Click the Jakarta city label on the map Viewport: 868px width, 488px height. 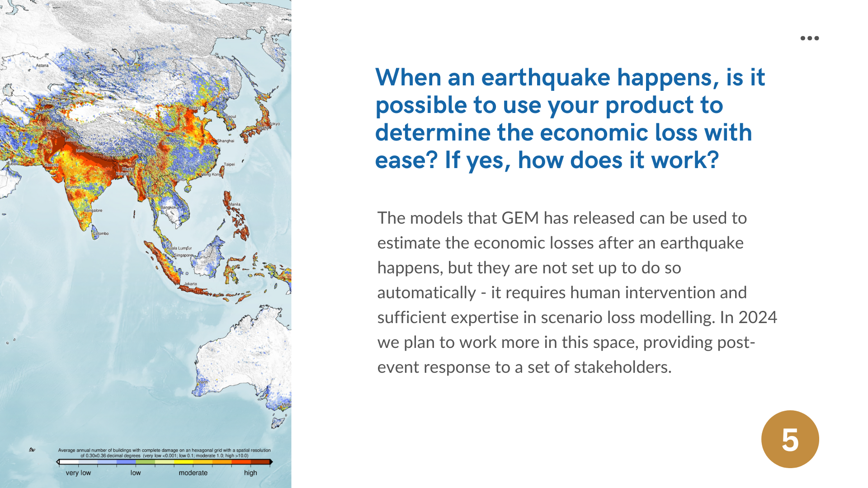point(190,284)
